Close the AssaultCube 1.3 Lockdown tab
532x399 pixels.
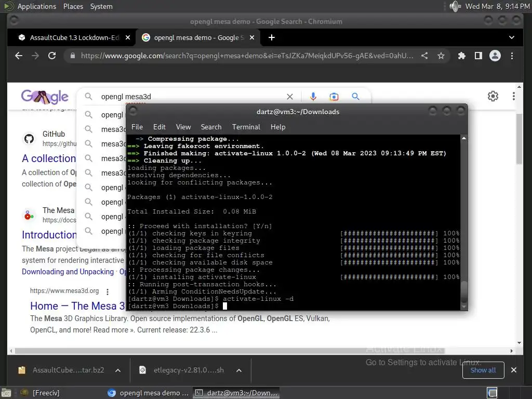coord(128,37)
